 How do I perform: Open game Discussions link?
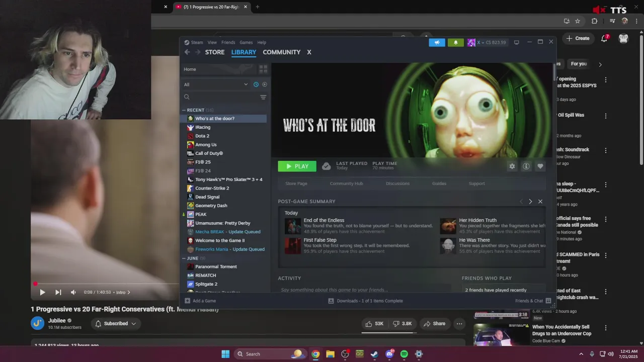click(397, 184)
